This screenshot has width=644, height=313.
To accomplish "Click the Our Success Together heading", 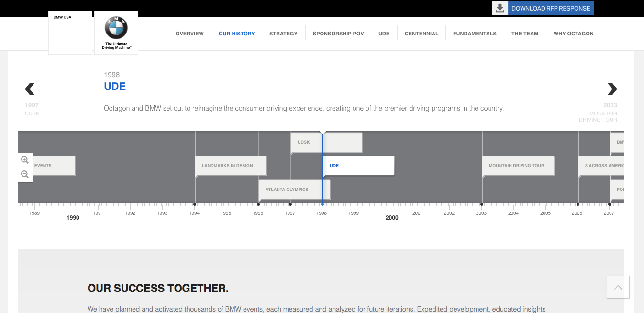I will pos(158,288).
